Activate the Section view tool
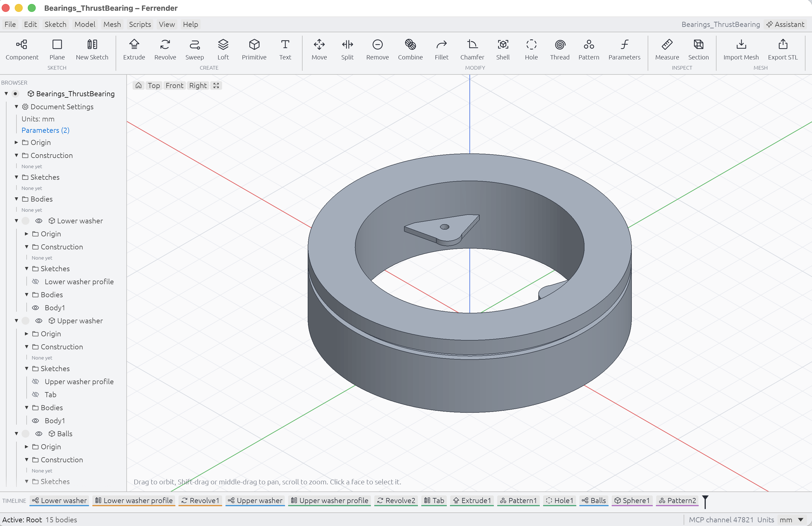 (x=698, y=50)
